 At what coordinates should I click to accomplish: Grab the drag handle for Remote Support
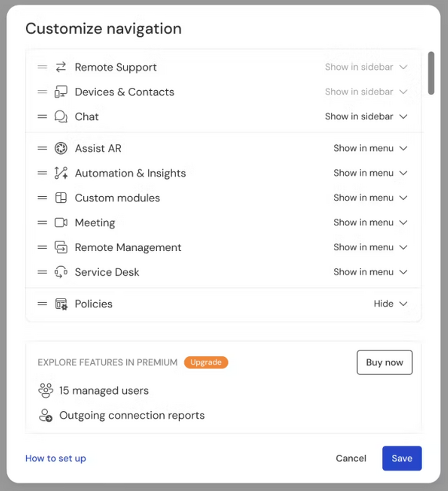[42, 67]
